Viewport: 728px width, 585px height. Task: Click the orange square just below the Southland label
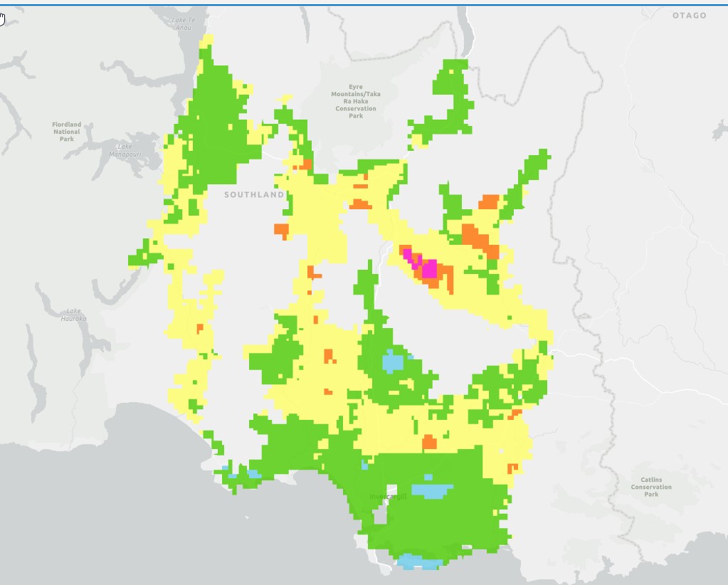point(281,230)
